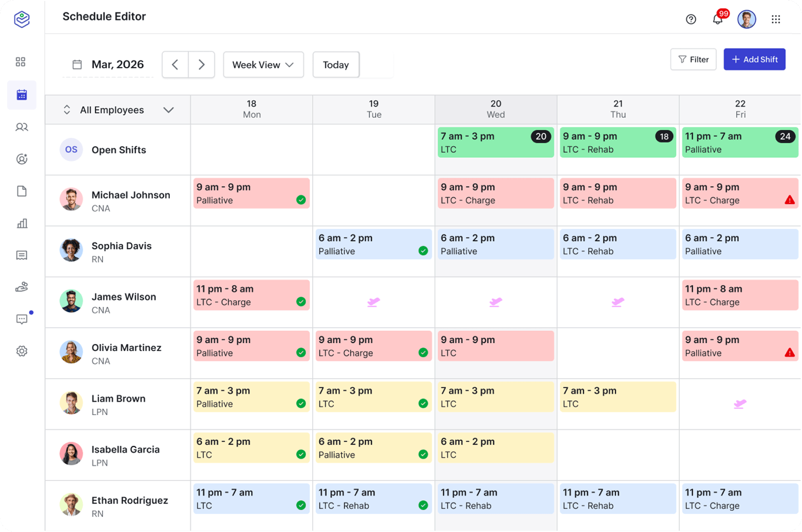Click the app logo in the sidebar
Viewport: 802px width, 532px height.
tap(22, 19)
